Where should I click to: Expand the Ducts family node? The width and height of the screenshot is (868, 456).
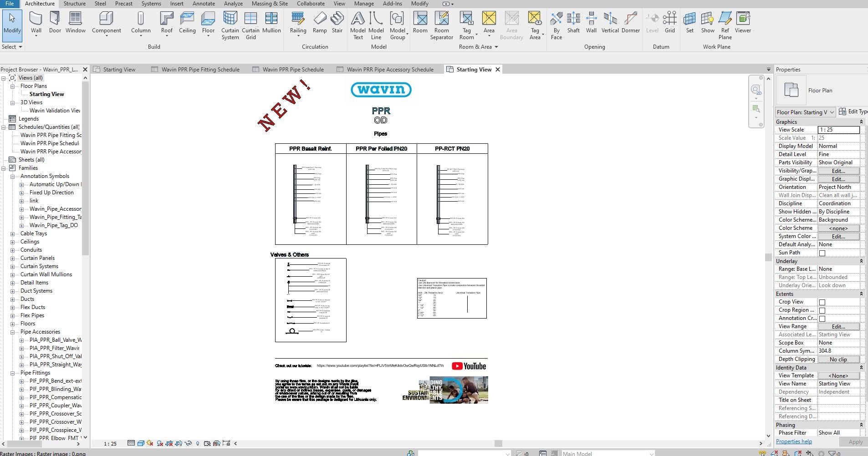pyautogui.click(x=13, y=299)
